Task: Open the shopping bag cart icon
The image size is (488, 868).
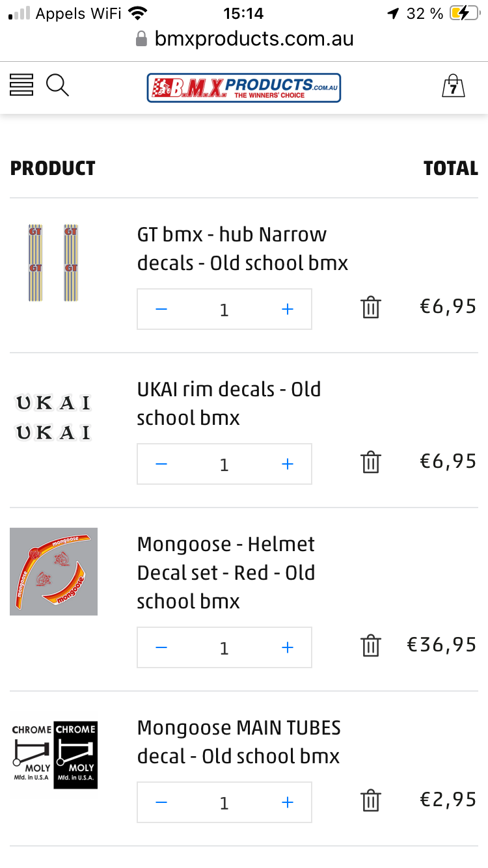Action: pyautogui.click(x=453, y=86)
